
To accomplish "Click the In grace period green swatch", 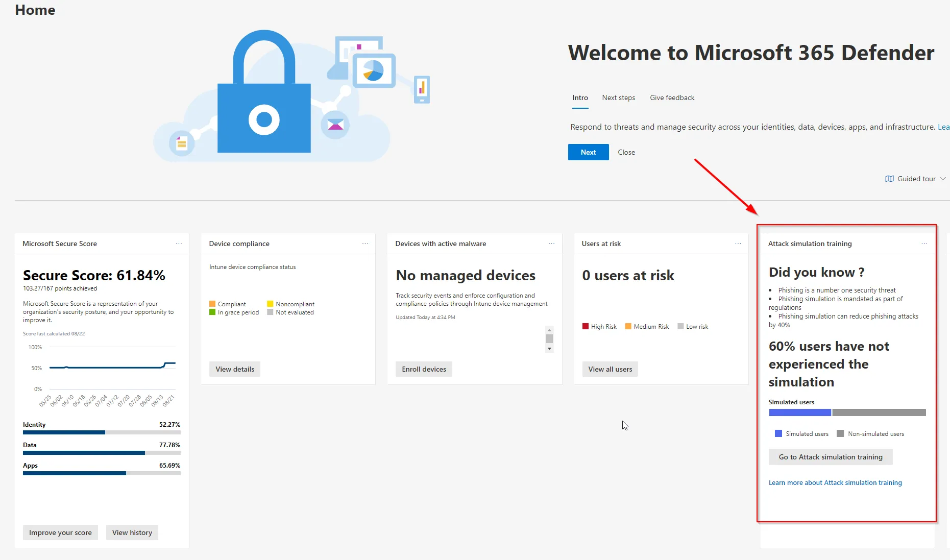I will point(212,312).
